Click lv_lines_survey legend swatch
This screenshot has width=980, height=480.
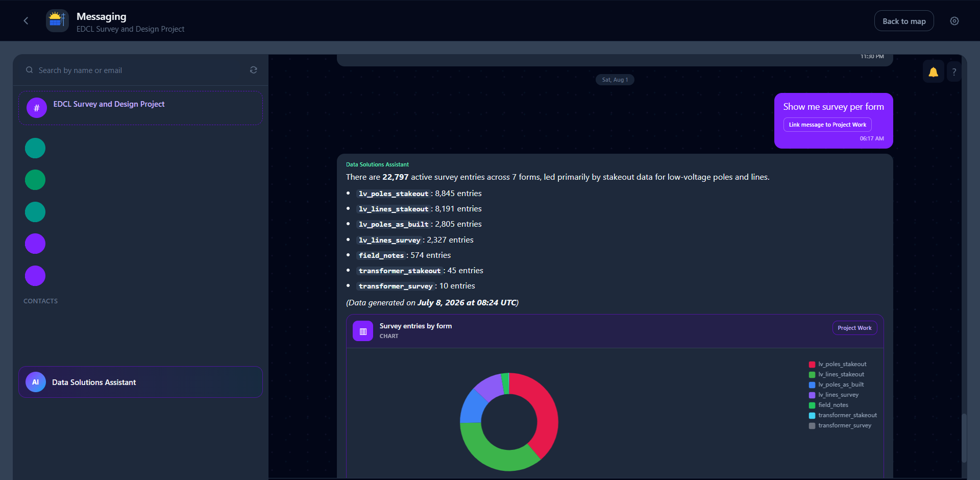pos(812,395)
